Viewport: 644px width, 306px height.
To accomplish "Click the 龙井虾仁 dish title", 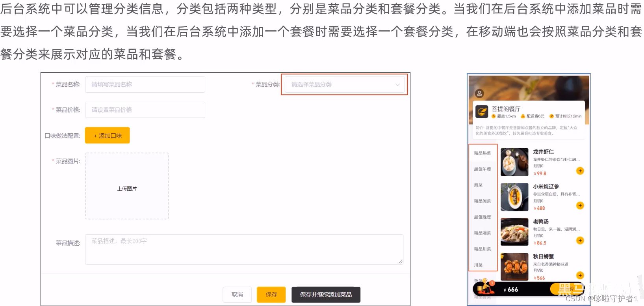I will (544, 152).
